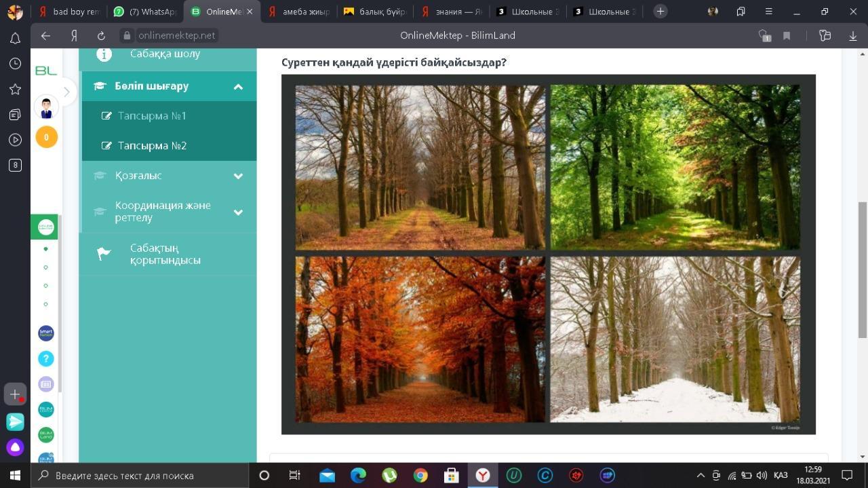This screenshot has height=488, width=868.
Task: Launch Google Chrome from the taskbar
Action: coord(420,476)
